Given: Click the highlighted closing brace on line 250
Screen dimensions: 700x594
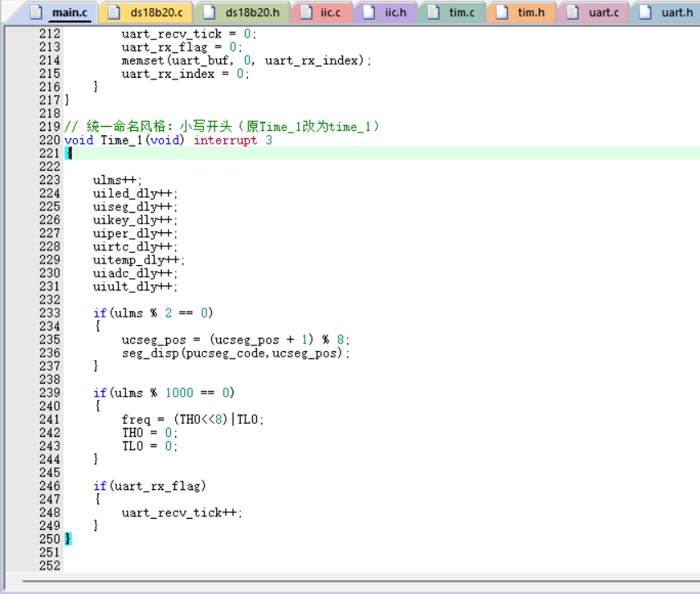Looking at the screenshot, I should [68, 539].
